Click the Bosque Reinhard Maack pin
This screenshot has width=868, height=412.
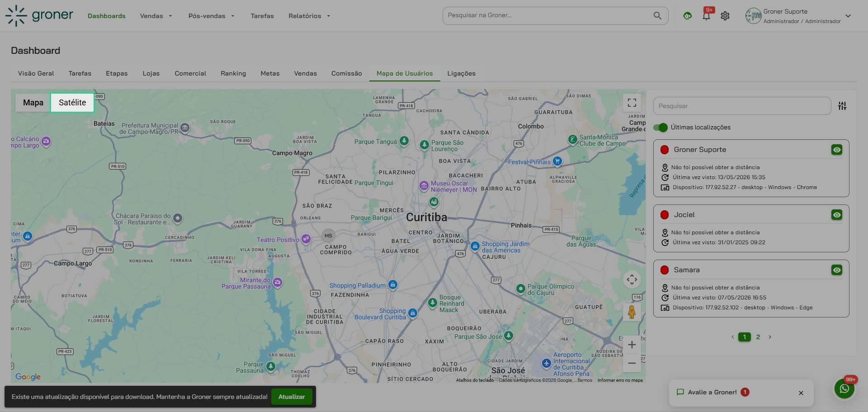tap(433, 302)
